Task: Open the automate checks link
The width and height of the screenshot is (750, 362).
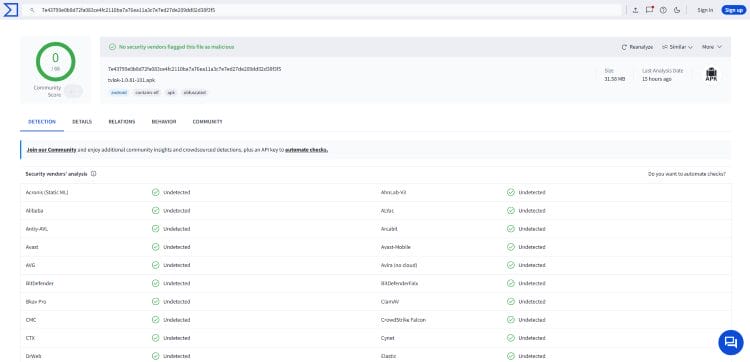Action: pos(306,150)
